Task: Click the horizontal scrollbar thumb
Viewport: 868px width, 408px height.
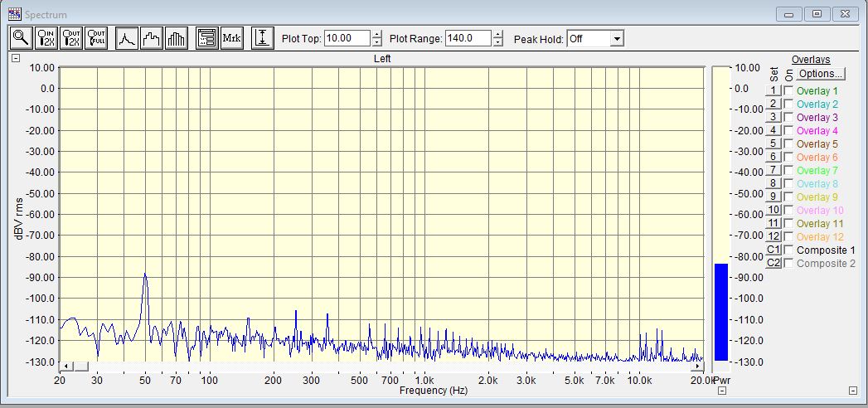Action: pyautogui.click(x=80, y=367)
